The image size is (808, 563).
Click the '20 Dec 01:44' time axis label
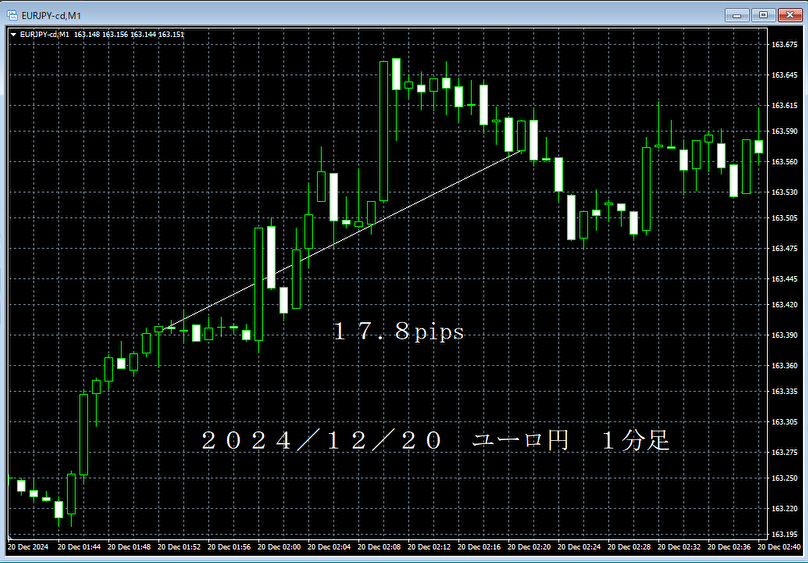[x=79, y=547]
